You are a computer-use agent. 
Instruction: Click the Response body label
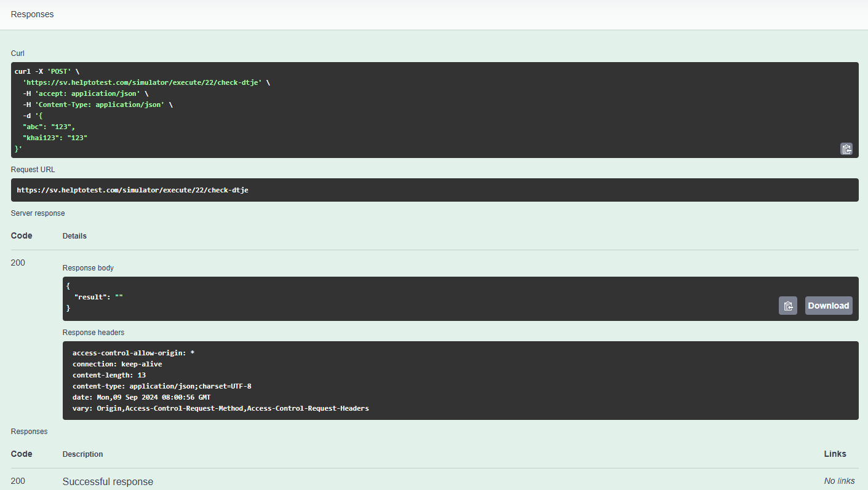point(88,268)
